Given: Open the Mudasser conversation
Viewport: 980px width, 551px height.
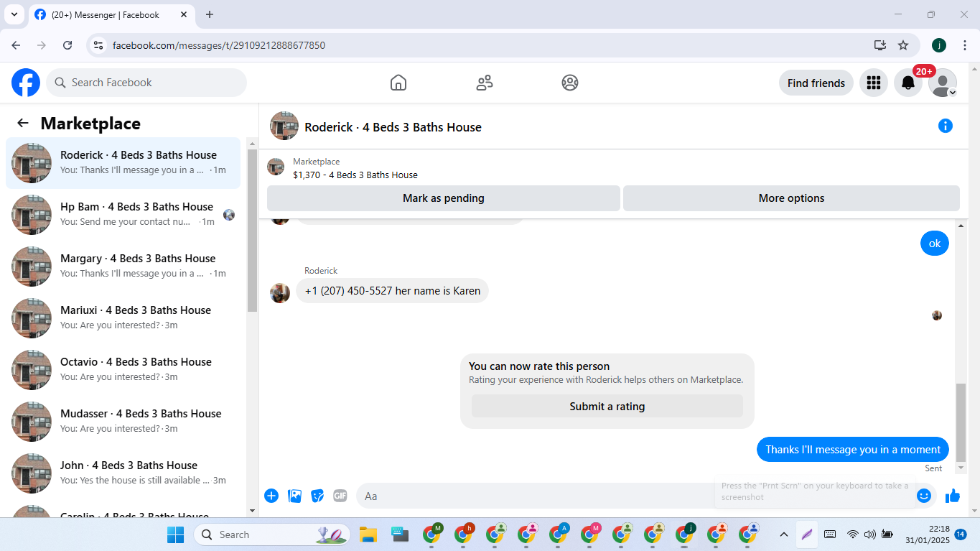Looking at the screenshot, I should (x=123, y=422).
